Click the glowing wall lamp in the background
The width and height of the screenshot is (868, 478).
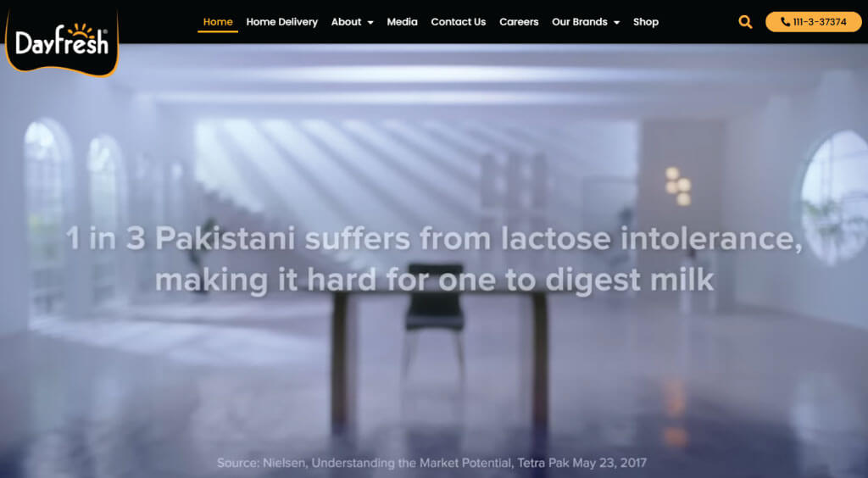[x=677, y=186]
